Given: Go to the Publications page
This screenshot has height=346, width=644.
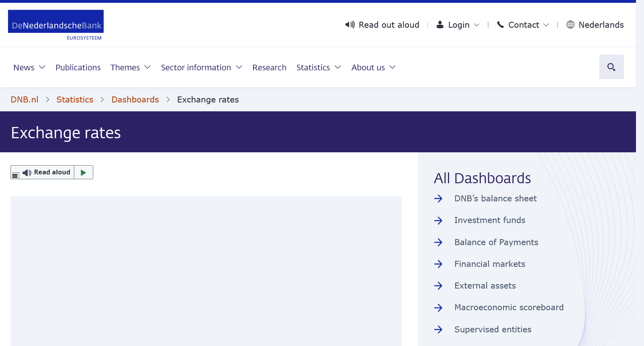Looking at the screenshot, I should tap(78, 68).
